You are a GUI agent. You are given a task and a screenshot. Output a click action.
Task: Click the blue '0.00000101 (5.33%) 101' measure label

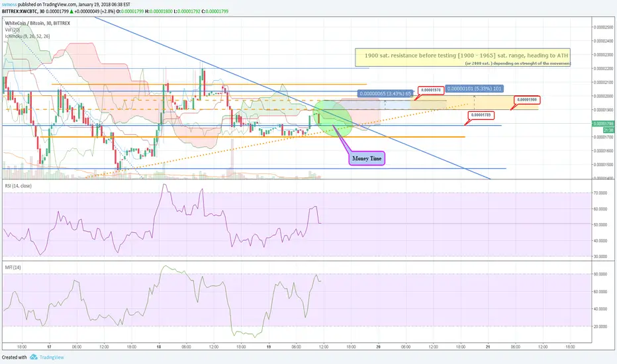pyautogui.click(x=475, y=89)
